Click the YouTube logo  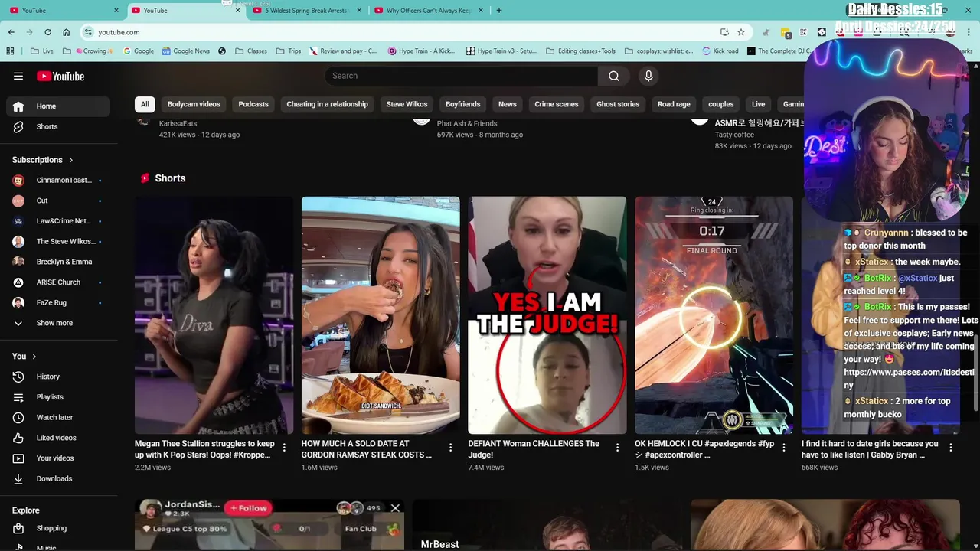60,76
